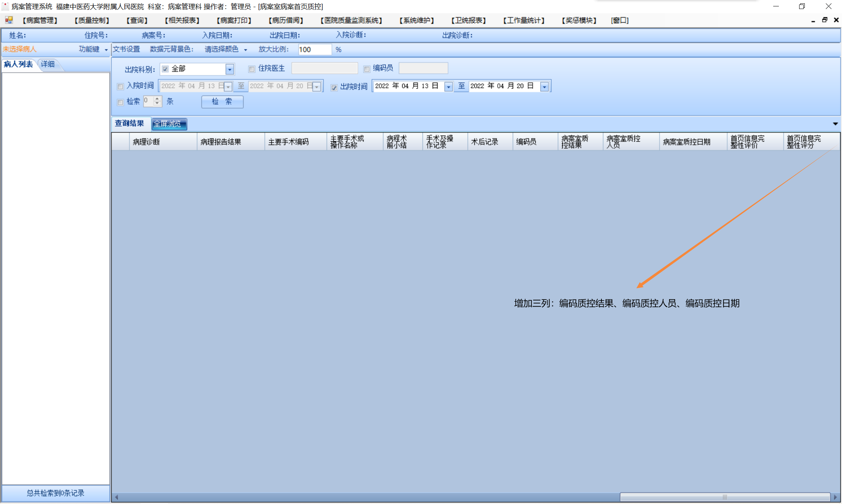
Task: Click the inner MDI minimize icon
Action: (813, 21)
